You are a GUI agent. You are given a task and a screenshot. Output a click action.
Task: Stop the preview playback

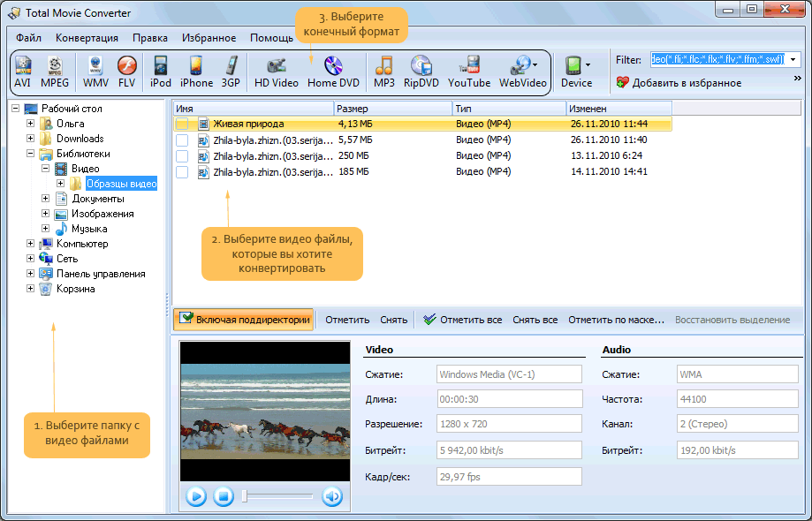(224, 496)
